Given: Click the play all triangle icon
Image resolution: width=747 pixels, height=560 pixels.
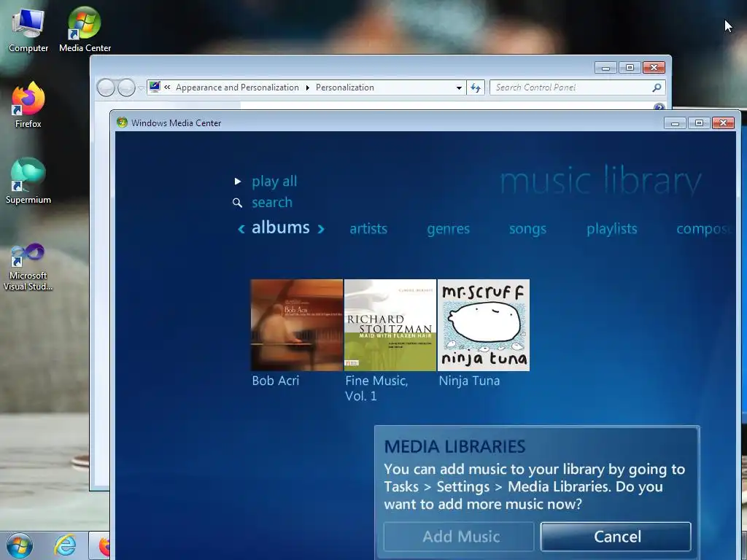Looking at the screenshot, I should coord(237,182).
